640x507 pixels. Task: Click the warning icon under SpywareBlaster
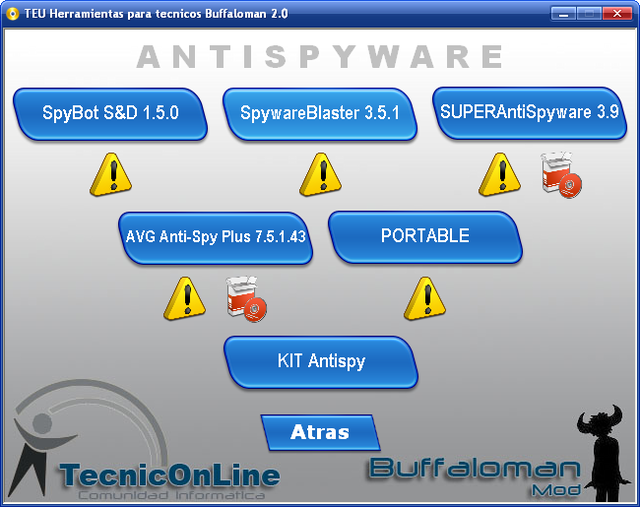(x=320, y=175)
